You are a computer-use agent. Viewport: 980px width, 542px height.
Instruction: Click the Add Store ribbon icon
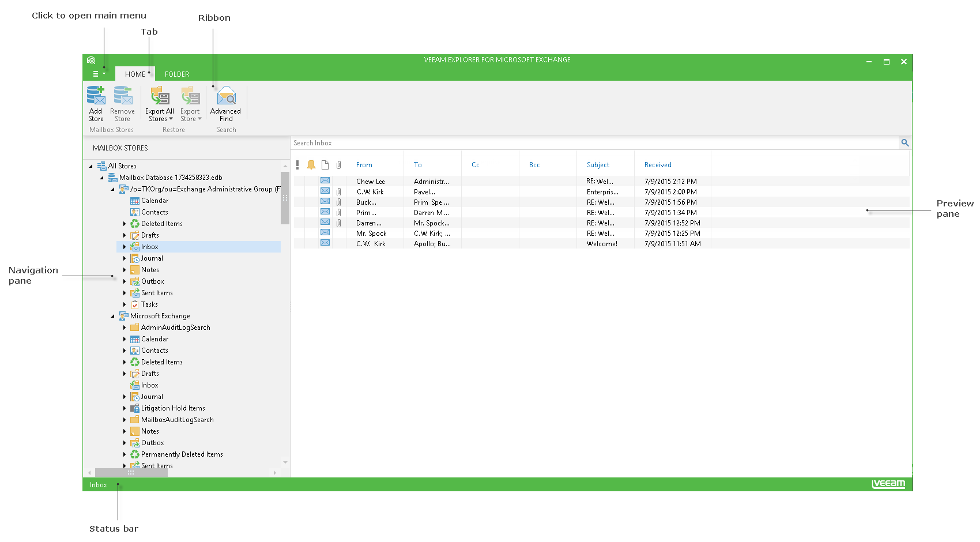pyautogui.click(x=96, y=96)
